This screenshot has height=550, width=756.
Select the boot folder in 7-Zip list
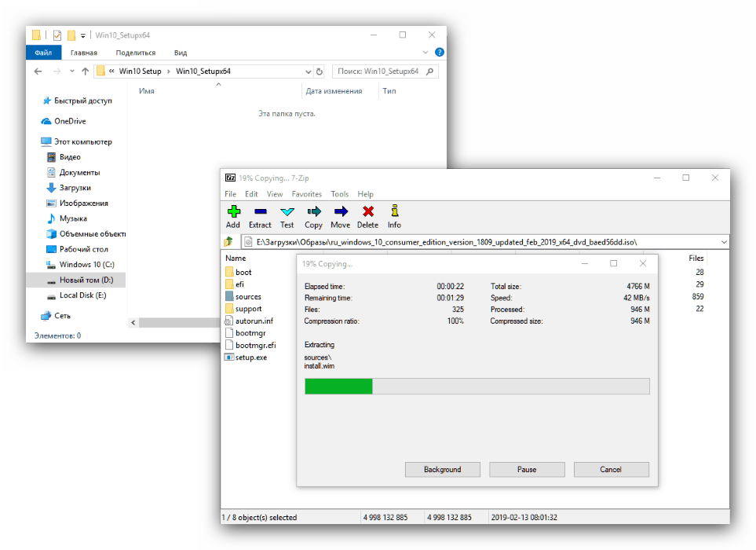(238, 272)
